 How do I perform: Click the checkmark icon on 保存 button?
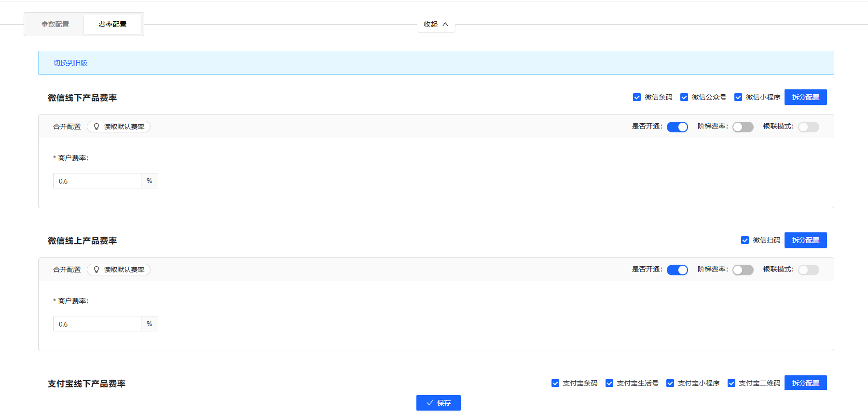pos(429,403)
